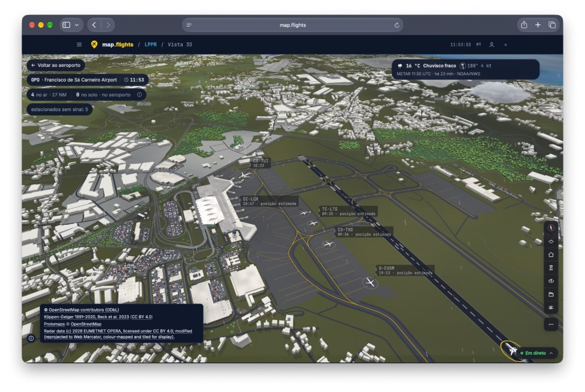Select the LPPR breadcrumb item
Screen dimensions: 585x392
coord(151,45)
